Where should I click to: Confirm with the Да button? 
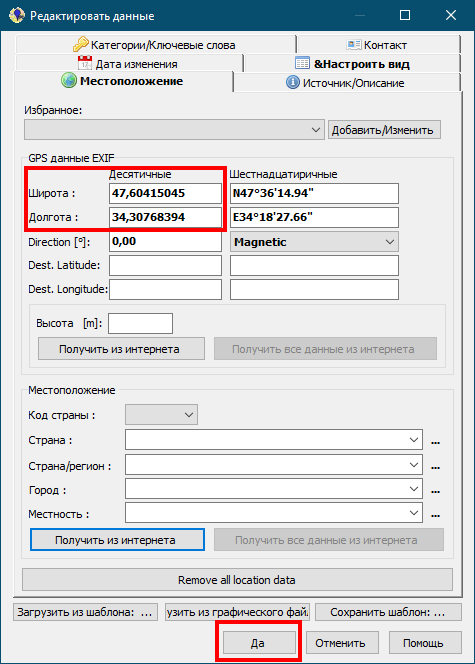[259, 643]
